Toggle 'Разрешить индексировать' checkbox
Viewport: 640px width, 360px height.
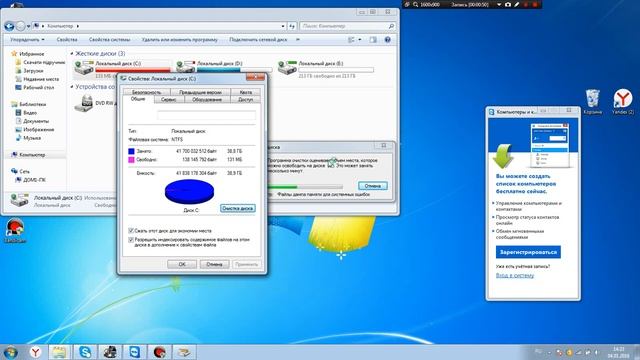point(131,240)
